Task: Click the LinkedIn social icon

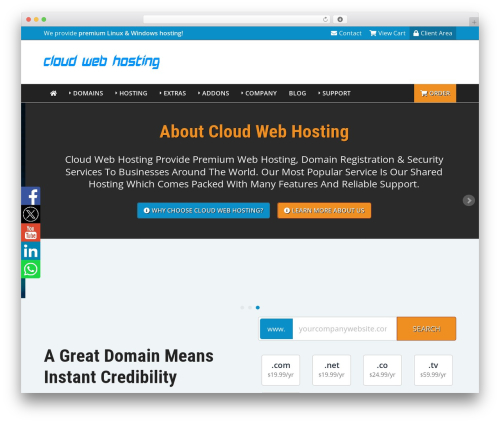Action: (x=31, y=251)
